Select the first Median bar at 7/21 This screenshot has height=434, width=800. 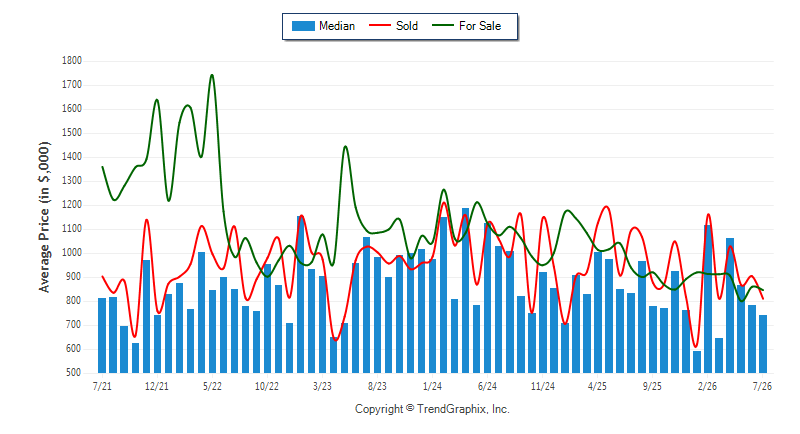tap(102, 336)
